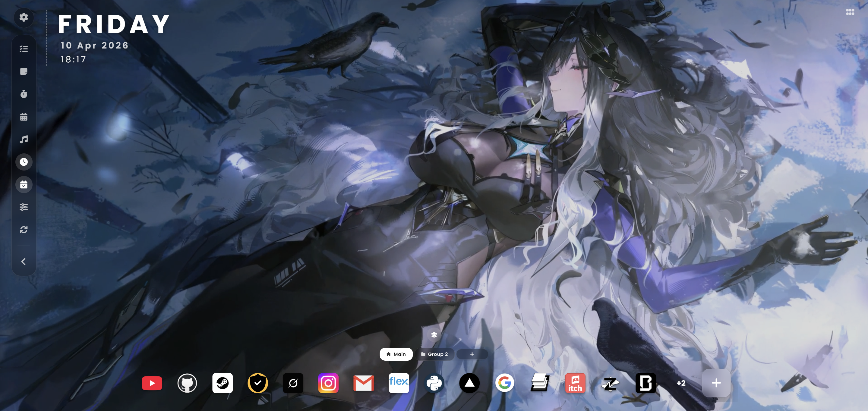Open the GitHub shortcut

[187, 383]
